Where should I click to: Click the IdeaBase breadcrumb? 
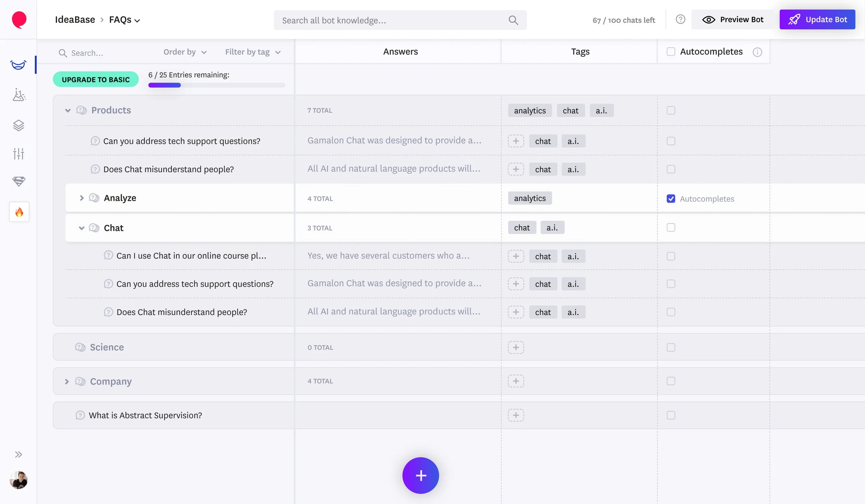75,20
